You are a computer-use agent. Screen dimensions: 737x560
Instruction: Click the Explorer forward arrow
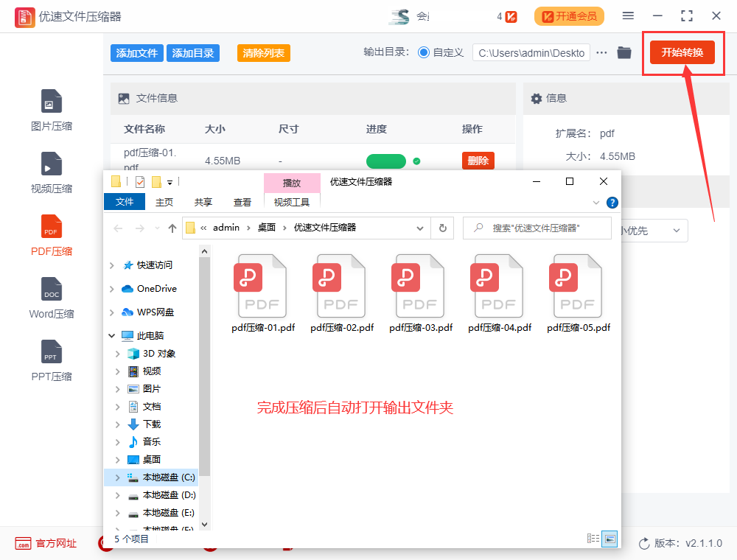(x=139, y=228)
